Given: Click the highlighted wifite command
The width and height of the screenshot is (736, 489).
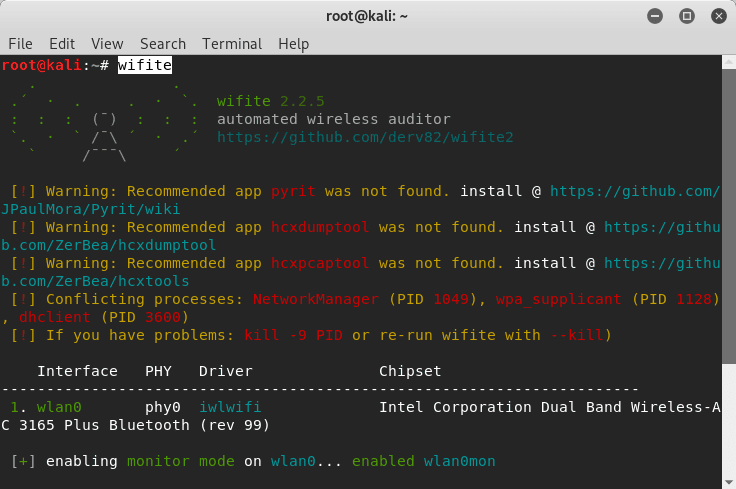Looking at the screenshot, I should 144,65.
